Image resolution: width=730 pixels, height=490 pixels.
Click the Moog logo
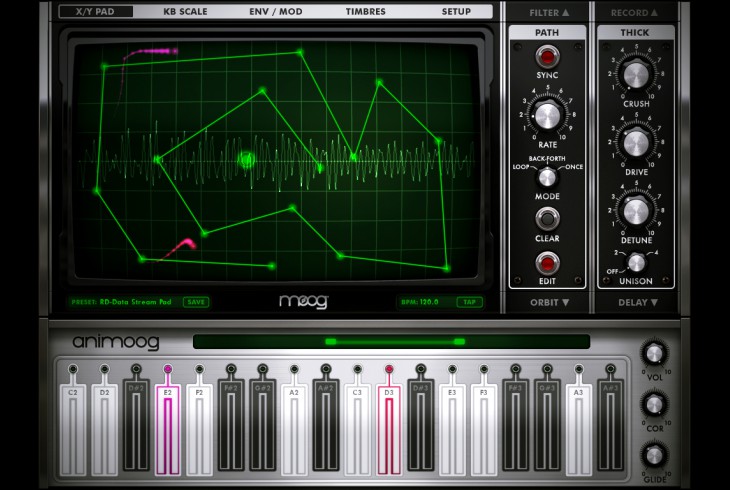click(304, 301)
